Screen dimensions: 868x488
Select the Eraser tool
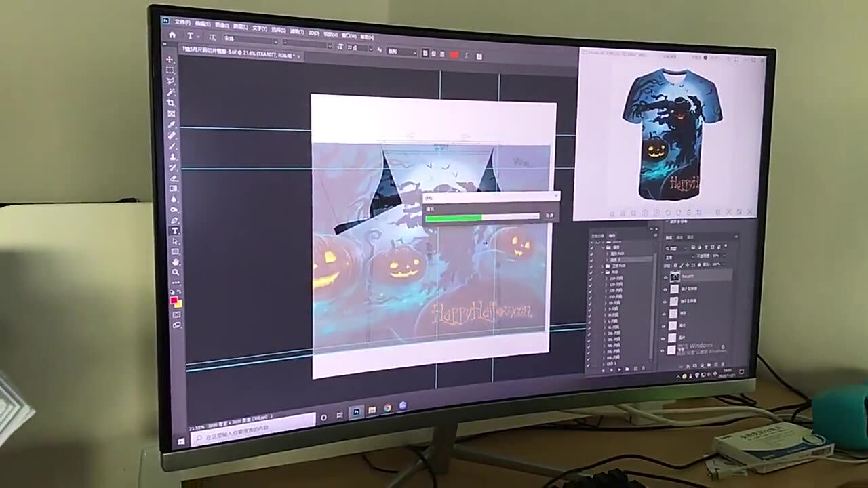(173, 178)
